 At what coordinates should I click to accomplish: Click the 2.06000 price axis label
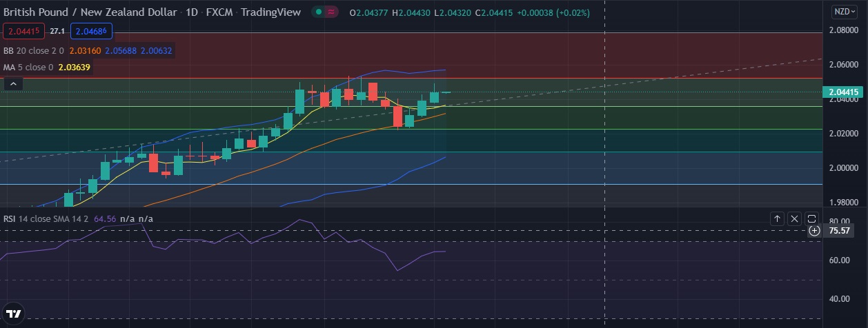[844, 65]
